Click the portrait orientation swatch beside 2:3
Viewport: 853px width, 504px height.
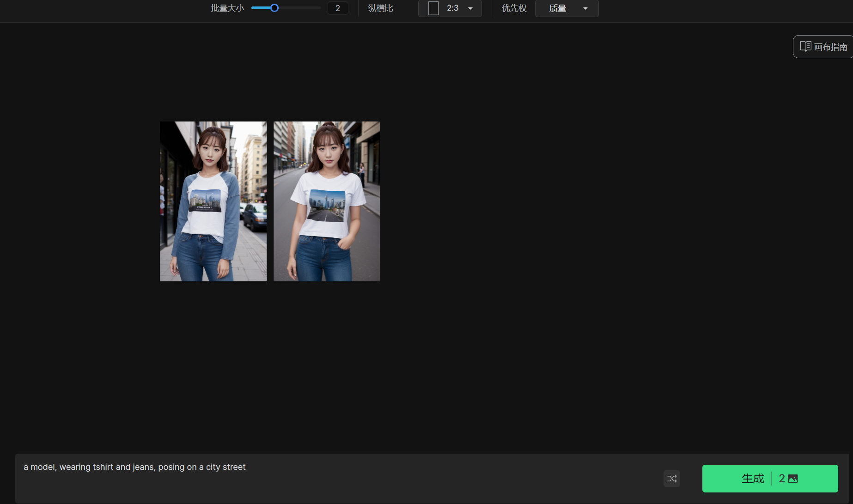click(433, 8)
